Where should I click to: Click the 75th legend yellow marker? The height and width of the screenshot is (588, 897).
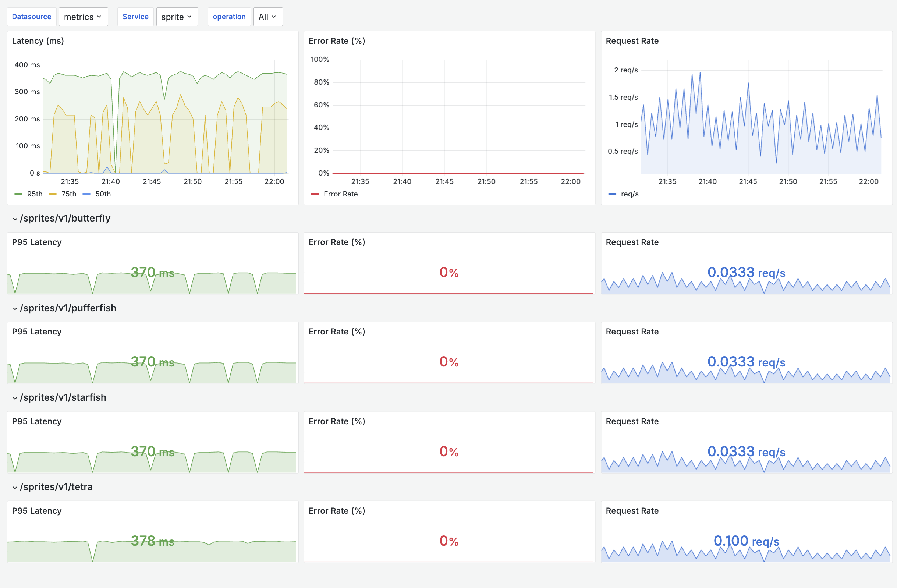(x=52, y=194)
